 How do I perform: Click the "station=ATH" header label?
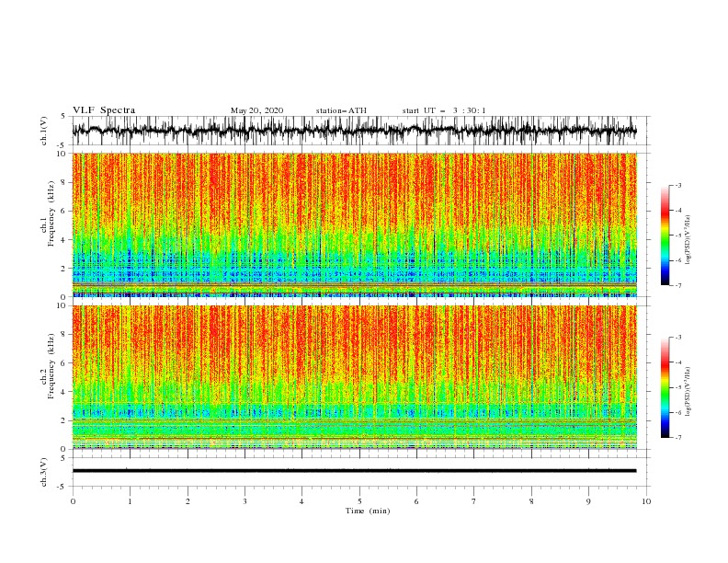(341, 110)
